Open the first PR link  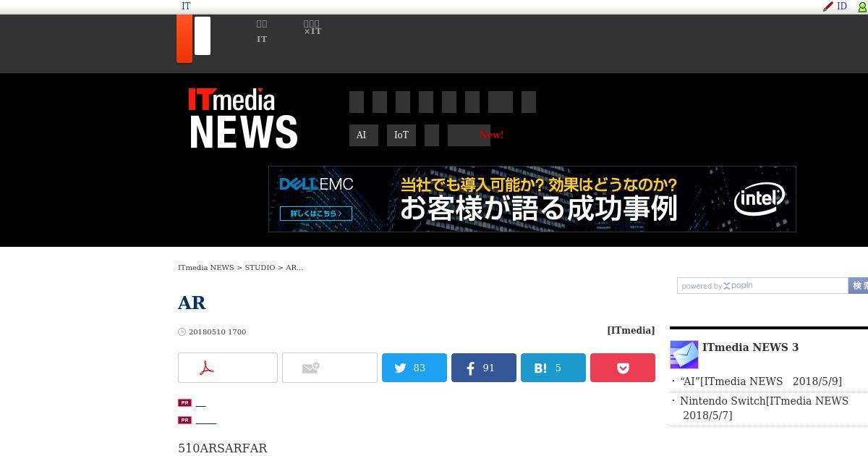coord(200,402)
